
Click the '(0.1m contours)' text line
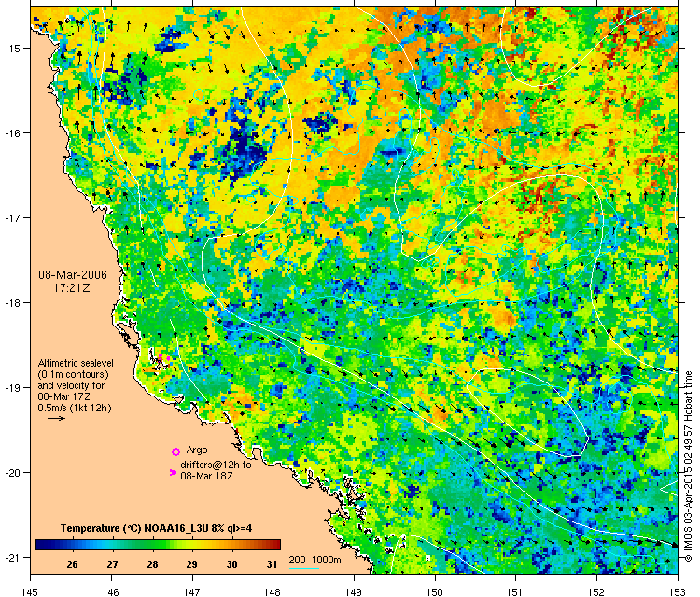pos(73,374)
